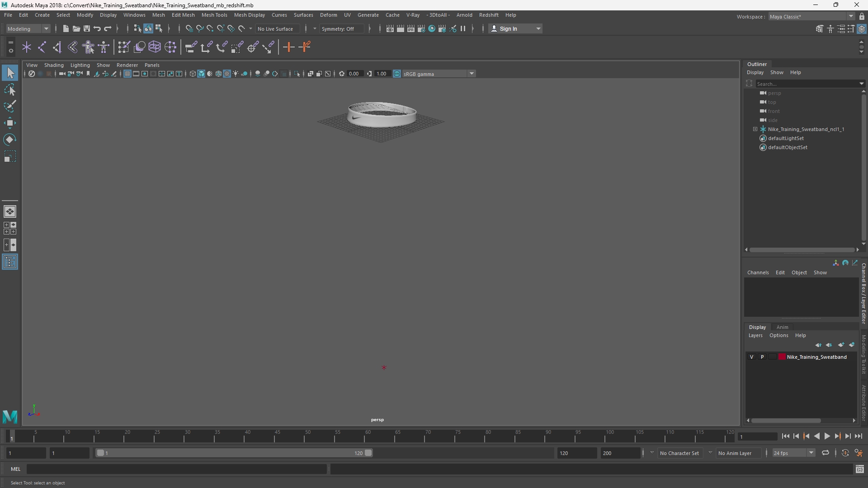The image size is (868, 488).
Task: Click the playback range slider bar
Action: coord(234,453)
